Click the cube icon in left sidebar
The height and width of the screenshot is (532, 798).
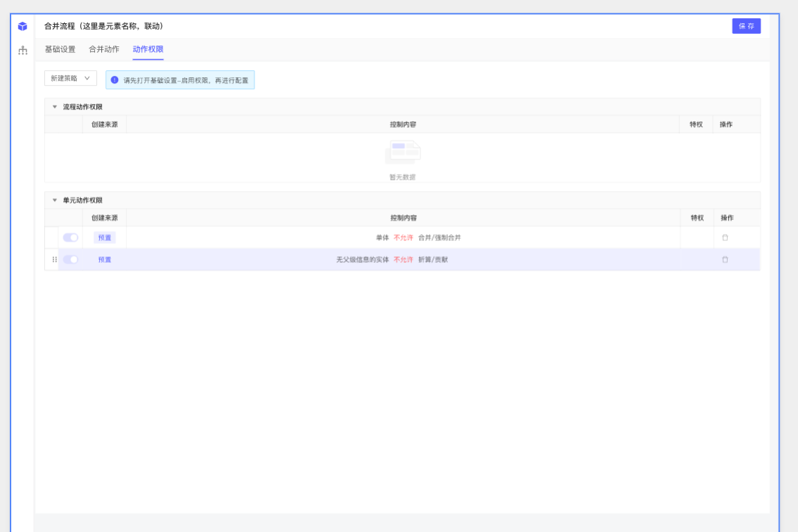[x=22, y=27]
